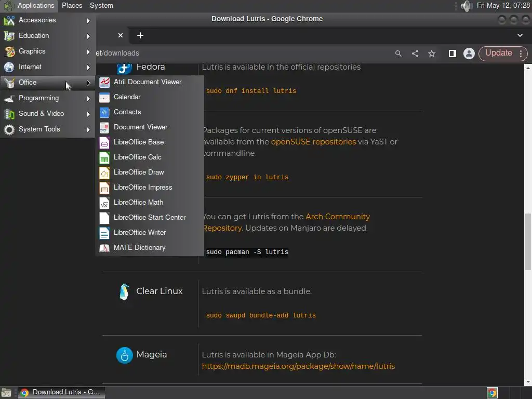Screen dimensions: 532x399
Task: Click the page vertical scrollbar thumb
Action: point(528,242)
